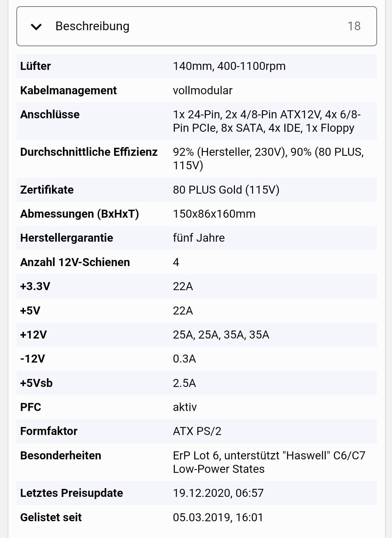The height and width of the screenshot is (538, 392).
Task: Select the Herstellergarantie row label
Action: pyautogui.click(x=67, y=238)
